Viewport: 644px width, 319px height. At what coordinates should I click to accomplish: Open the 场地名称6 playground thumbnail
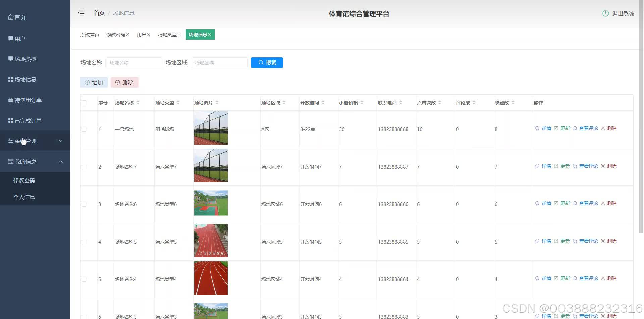(211, 203)
